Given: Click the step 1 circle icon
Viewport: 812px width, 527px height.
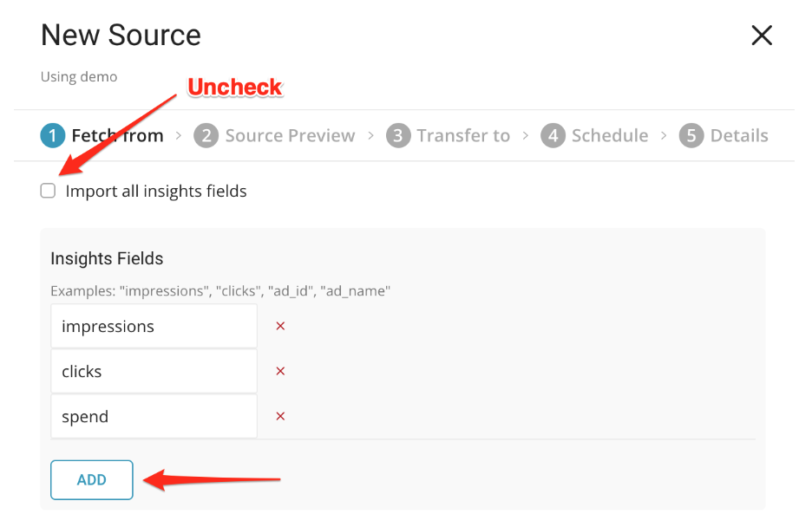Looking at the screenshot, I should click(52, 136).
